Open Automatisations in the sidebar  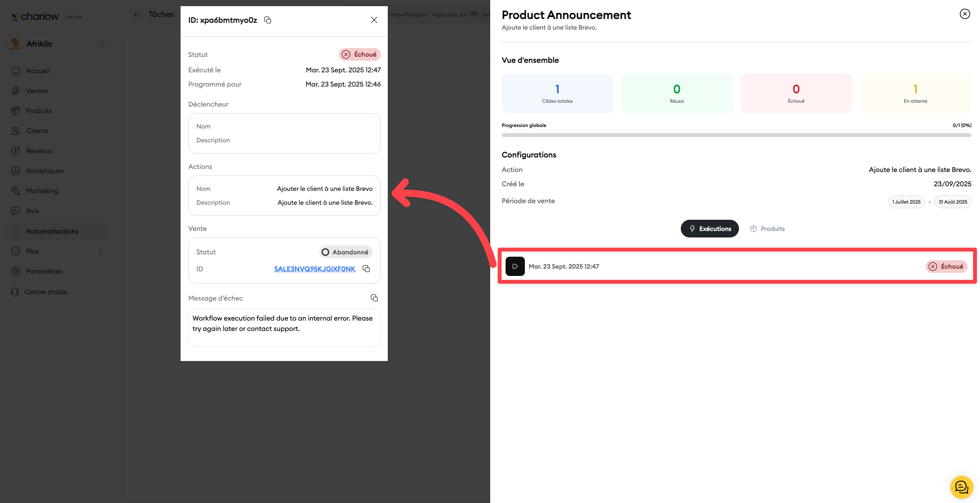pyautogui.click(x=52, y=231)
